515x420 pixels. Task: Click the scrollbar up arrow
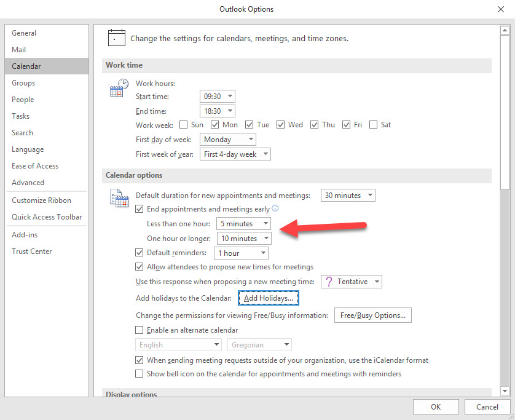[505, 31]
